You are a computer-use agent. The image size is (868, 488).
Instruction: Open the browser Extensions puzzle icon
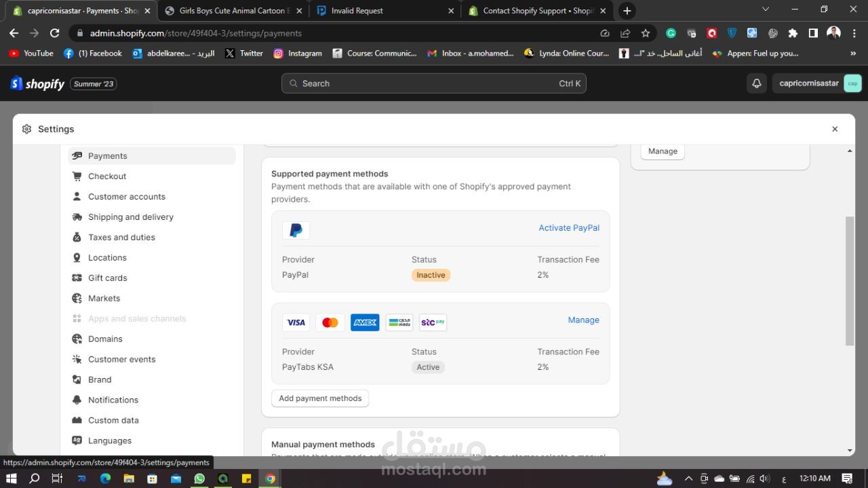point(793,33)
